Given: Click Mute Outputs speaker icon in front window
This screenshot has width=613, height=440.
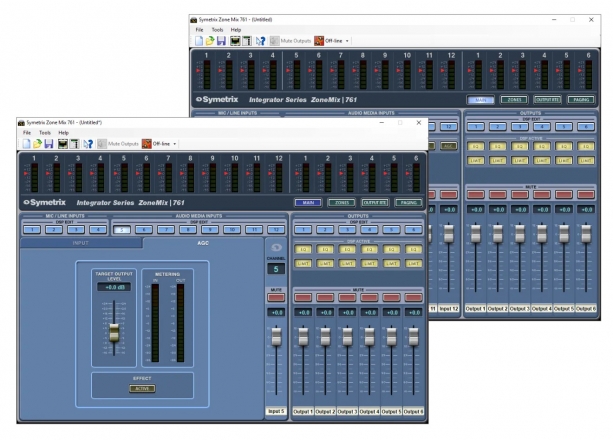Looking at the screenshot, I should click(102, 144).
